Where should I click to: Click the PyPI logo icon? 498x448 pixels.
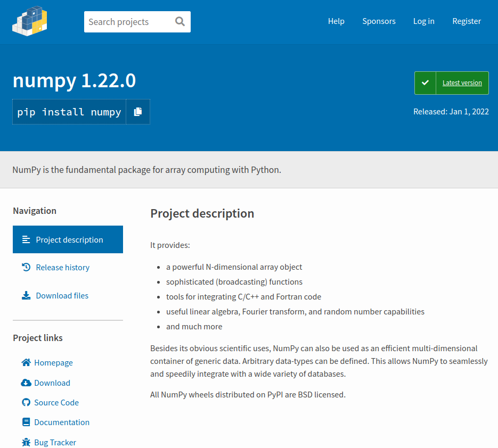[29, 21]
